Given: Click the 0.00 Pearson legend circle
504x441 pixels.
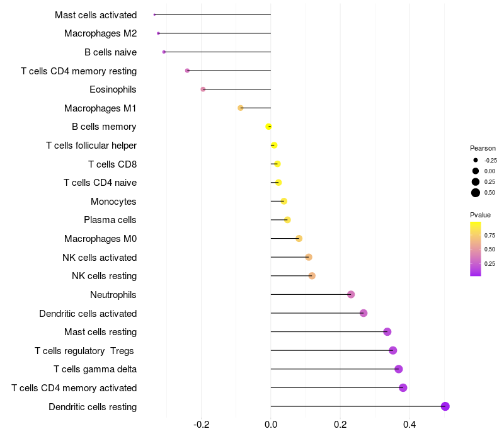Looking at the screenshot, I should tap(476, 171).
